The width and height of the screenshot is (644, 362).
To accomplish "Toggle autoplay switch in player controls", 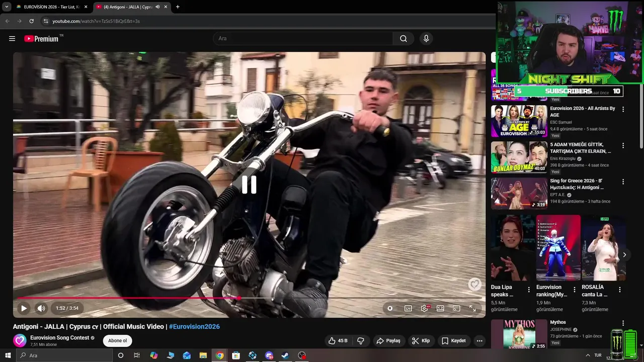I will [390, 308].
